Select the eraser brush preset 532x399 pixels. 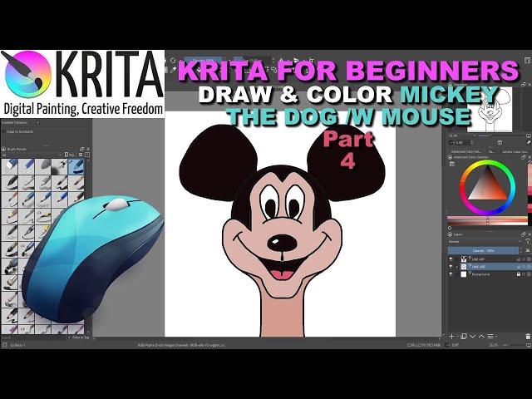(10, 166)
